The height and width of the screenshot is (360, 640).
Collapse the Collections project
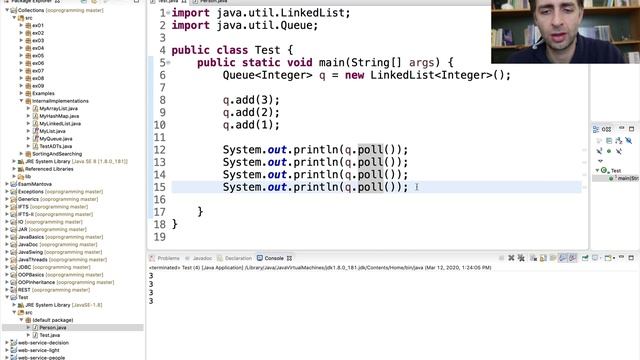7,10
